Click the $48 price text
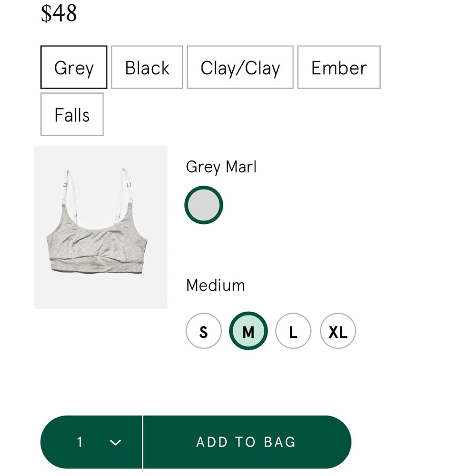476x476 pixels. [60, 13]
